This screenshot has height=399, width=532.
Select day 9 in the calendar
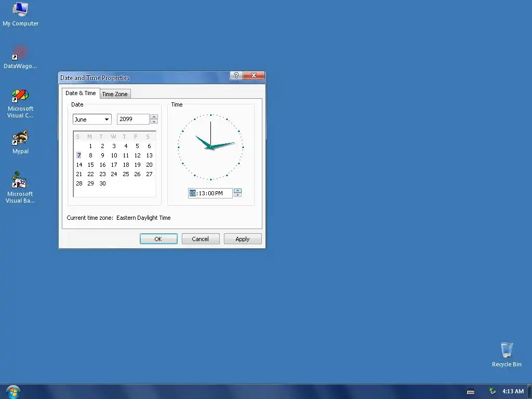102,155
